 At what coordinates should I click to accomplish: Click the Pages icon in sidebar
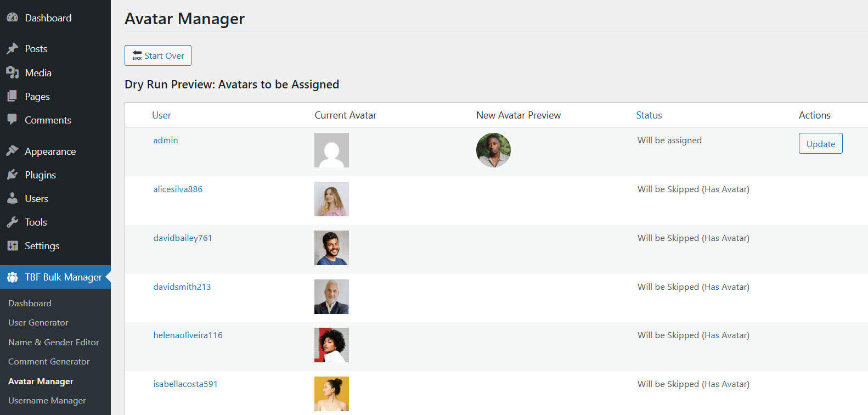pyautogui.click(x=12, y=97)
